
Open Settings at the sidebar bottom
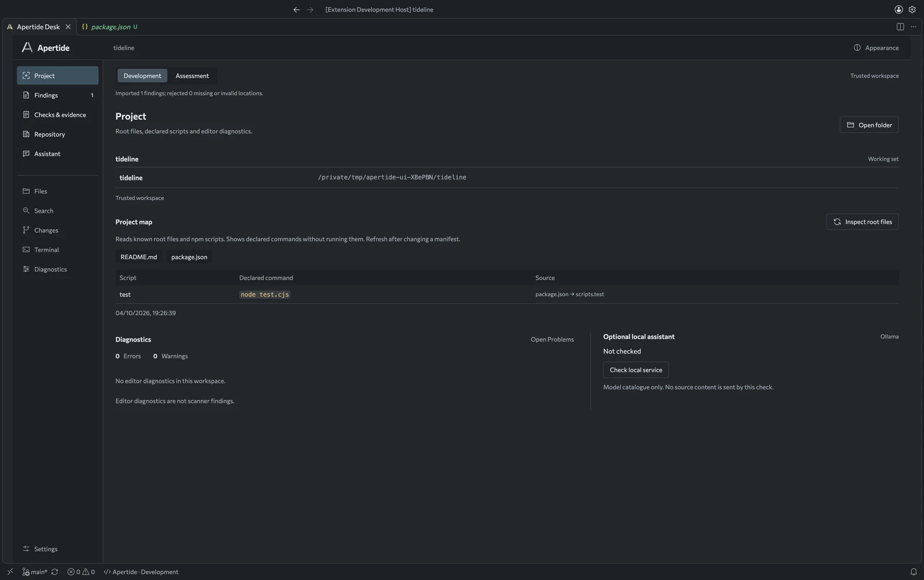pyautogui.click(x=57, y=549)
